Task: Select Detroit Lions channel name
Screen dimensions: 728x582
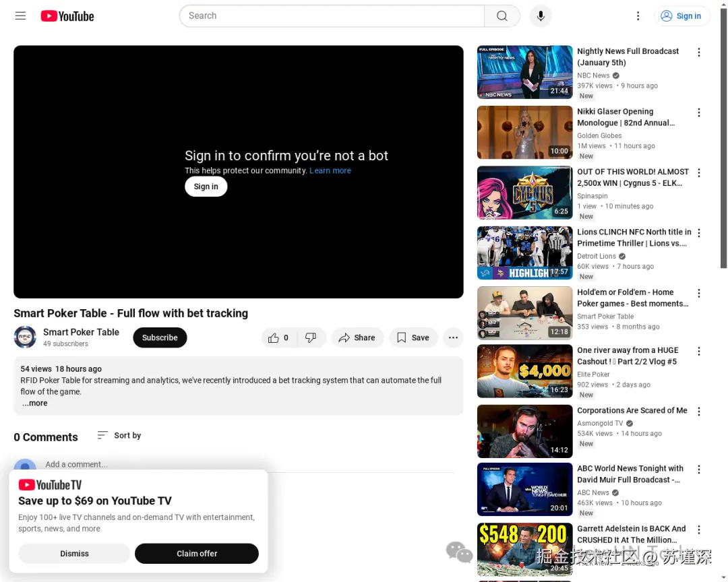Action: [597, 256]
